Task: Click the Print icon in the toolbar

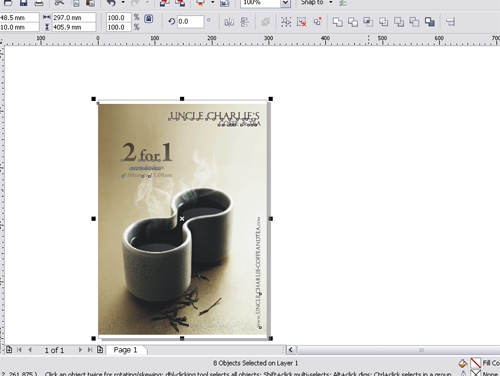Action: tap(39, 3)
